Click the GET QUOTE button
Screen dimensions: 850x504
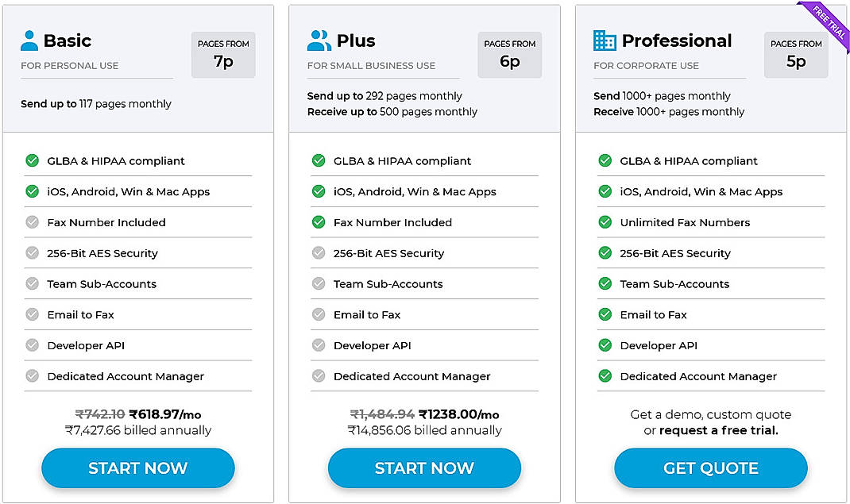[x=710, y=468]
